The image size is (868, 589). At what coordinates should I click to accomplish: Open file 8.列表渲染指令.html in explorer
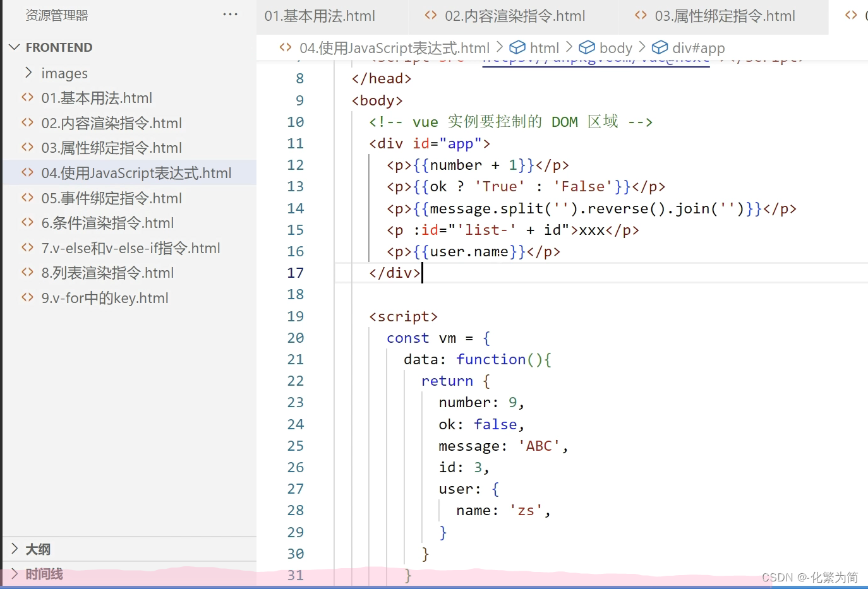pos(107,273)
